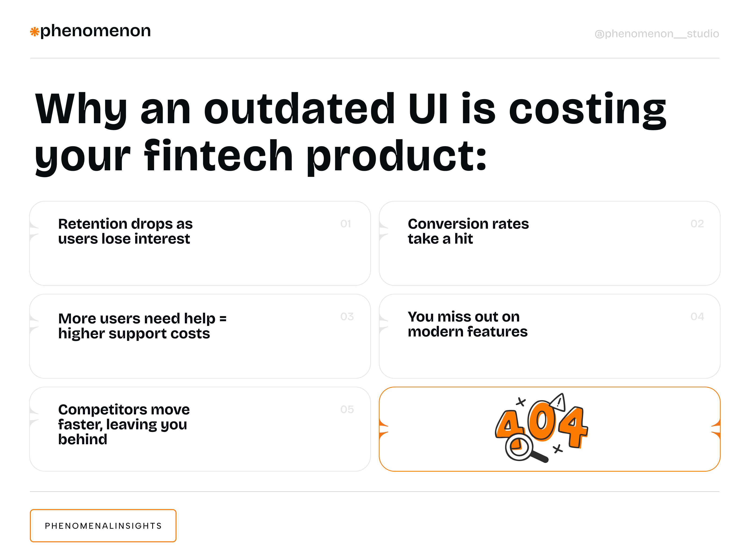The height and width of the screenshot is (560, 747).
Task: Click the phenomenon wordmark
Action: (x=95, y=31)
